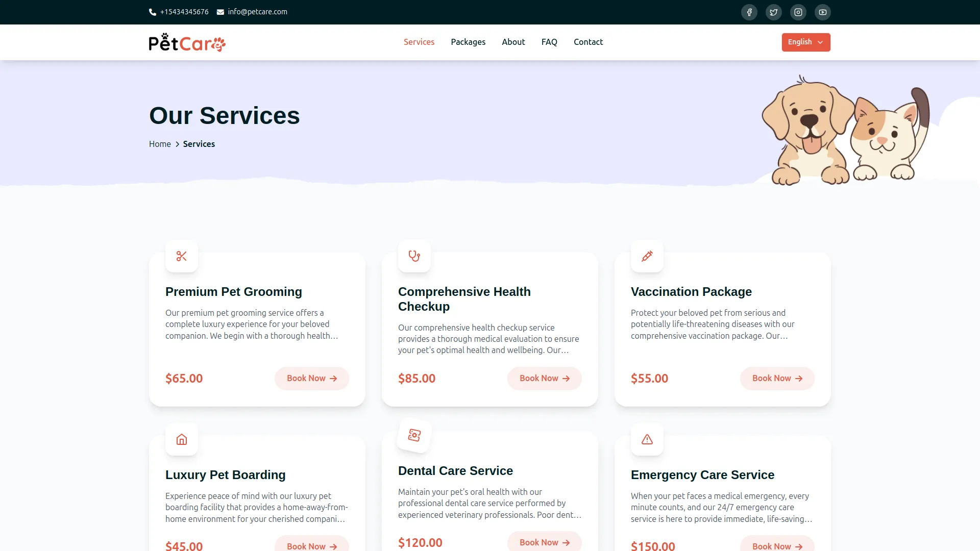Viewport: 980px width, 551px height.
Task: Open the Dental Care Service title
Action: (x=455, y=471)
